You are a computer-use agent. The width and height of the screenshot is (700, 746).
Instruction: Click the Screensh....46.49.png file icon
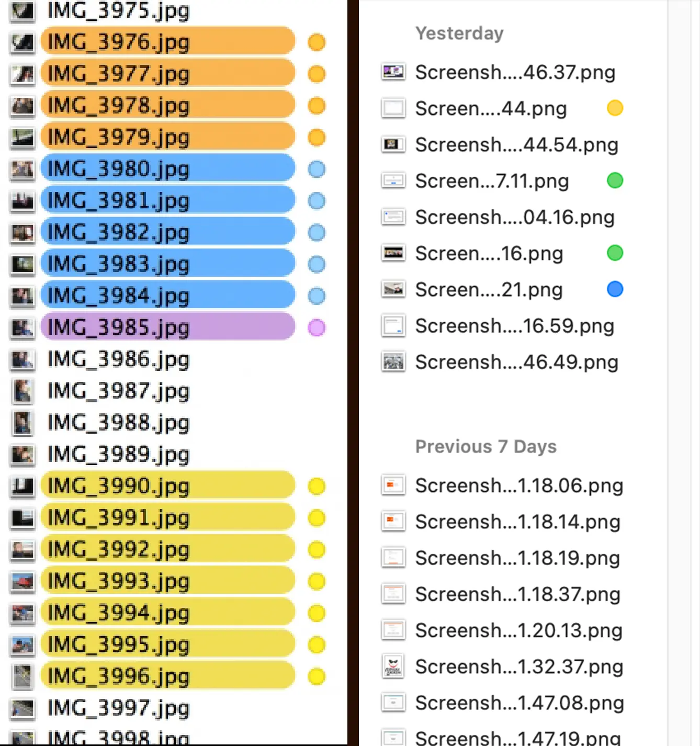click(x=393, y=361)
